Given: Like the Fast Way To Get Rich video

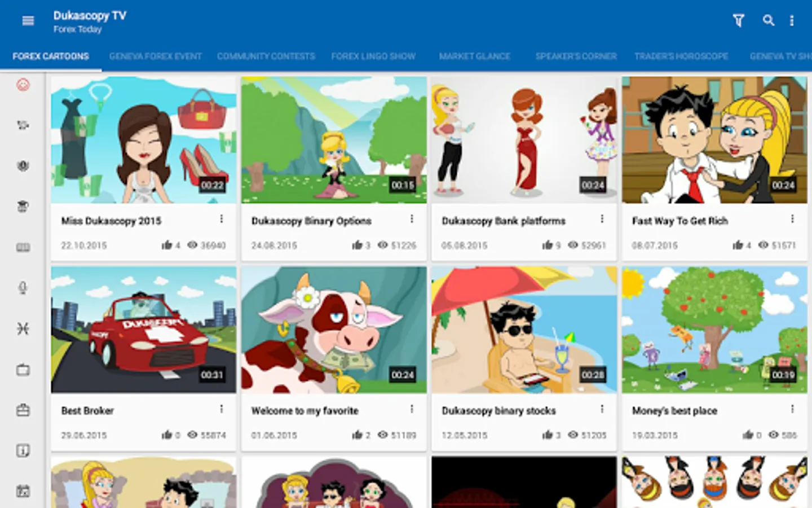Looking at the screenshot, I should click(x=738, y=245).
